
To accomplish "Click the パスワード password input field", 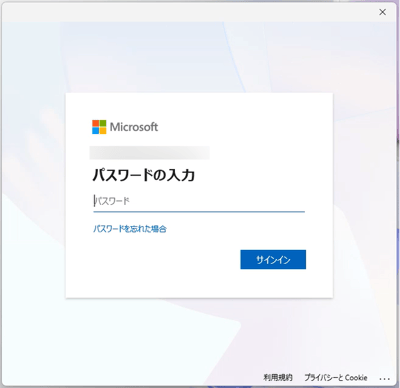I will tap(199, 201).
